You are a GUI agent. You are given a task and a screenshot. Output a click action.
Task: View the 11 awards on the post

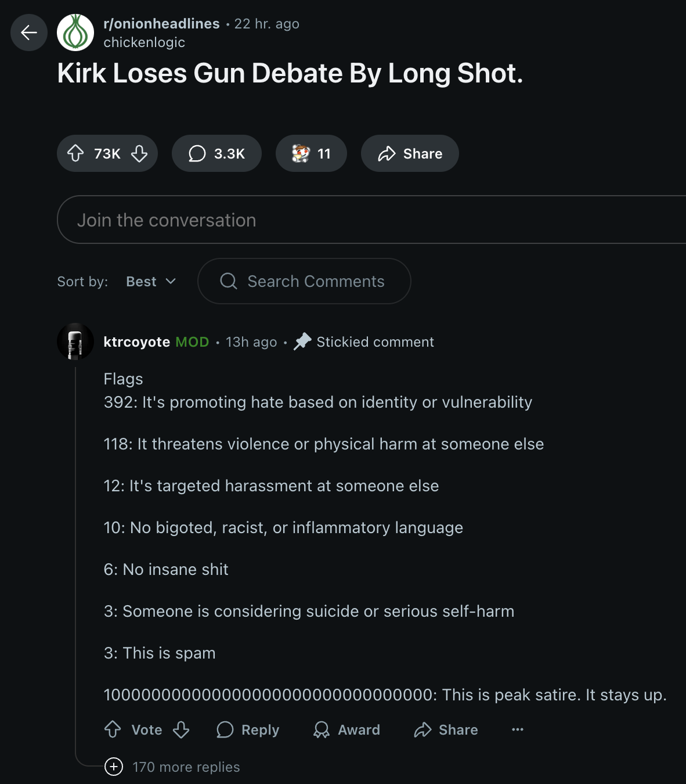[311, 153]
